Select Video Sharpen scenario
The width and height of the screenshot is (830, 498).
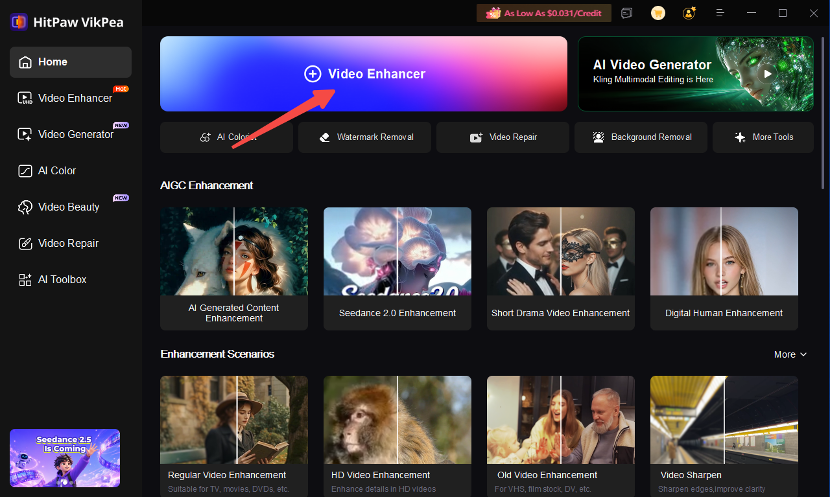[x=724, y=436]
